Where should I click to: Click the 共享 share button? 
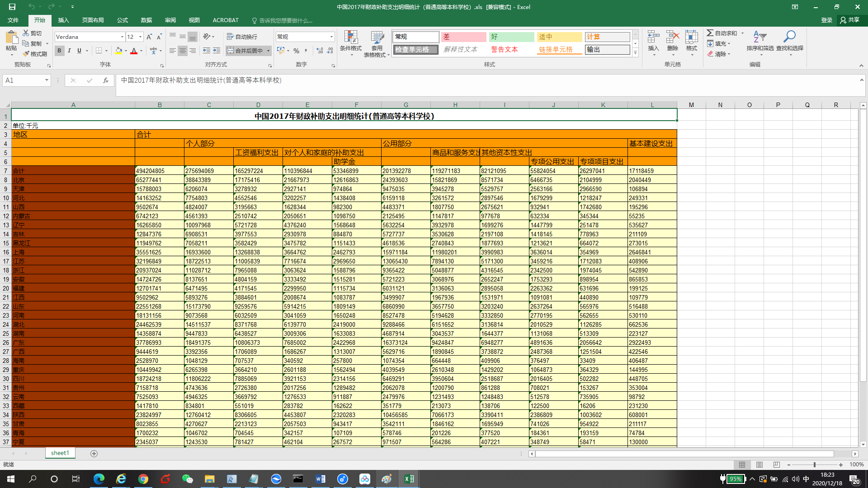click(x=850, y=20)
